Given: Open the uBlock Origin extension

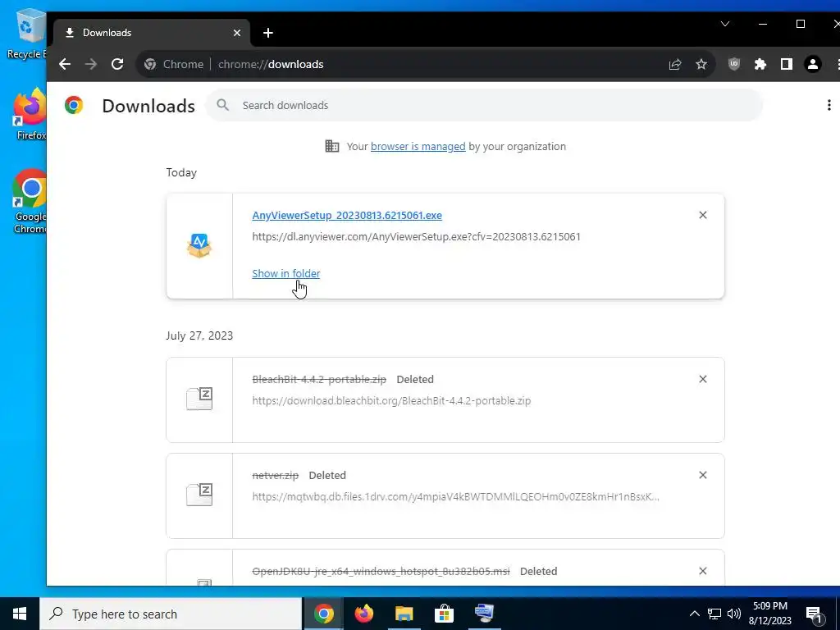Looking at the screenshot, I should (734, 64).
